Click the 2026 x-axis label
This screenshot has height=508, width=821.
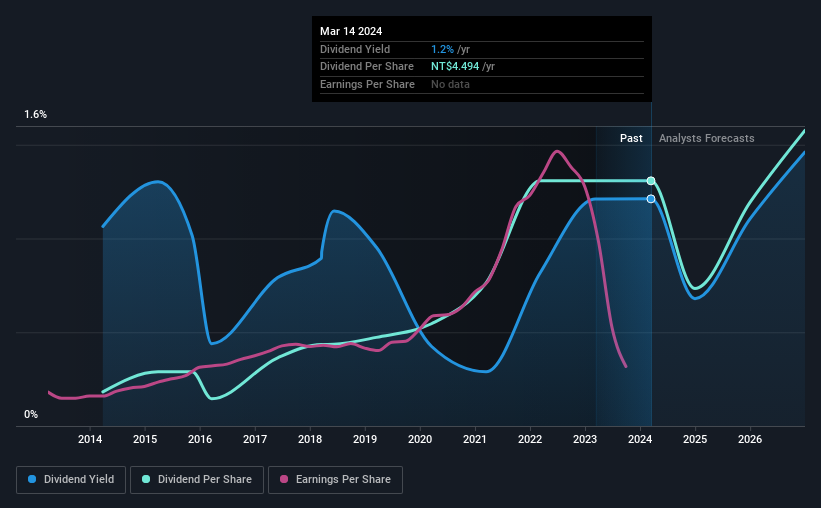750,439
